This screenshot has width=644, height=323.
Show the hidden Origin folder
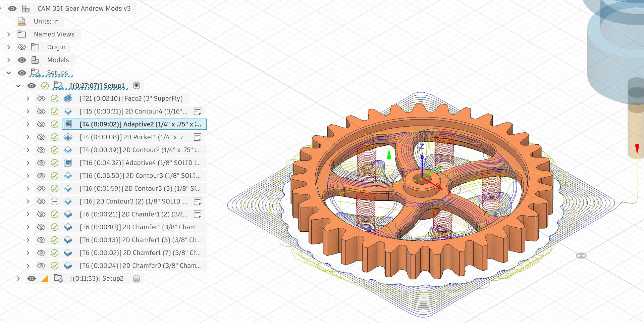pyautogui.click(x=22, y=47)
